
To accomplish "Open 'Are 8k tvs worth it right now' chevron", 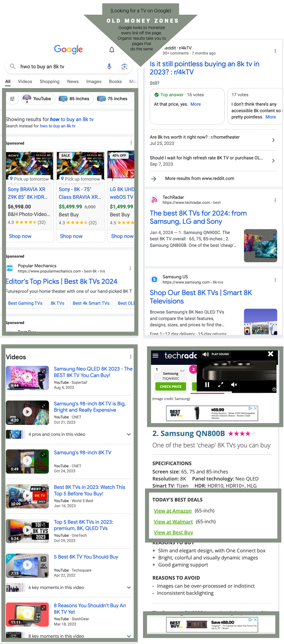I will [x=273, y=140].
